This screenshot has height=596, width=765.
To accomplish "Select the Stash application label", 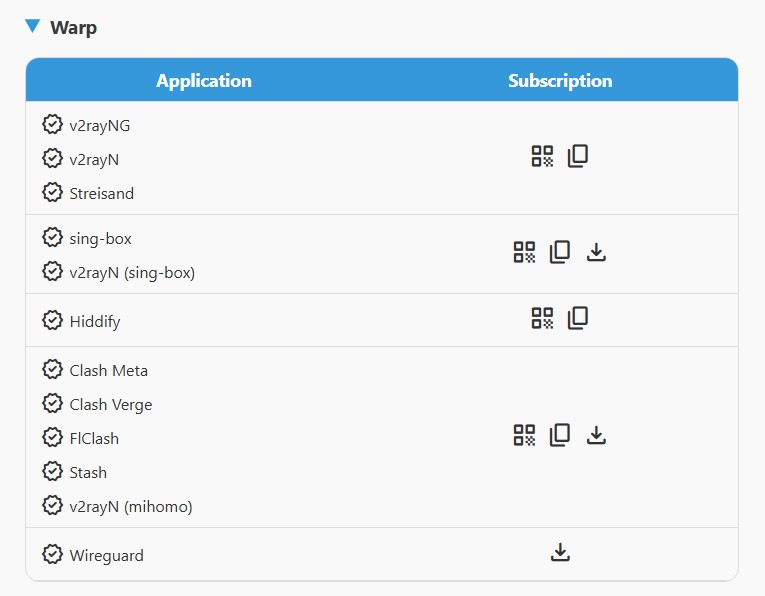I will [x=88, y=472].
